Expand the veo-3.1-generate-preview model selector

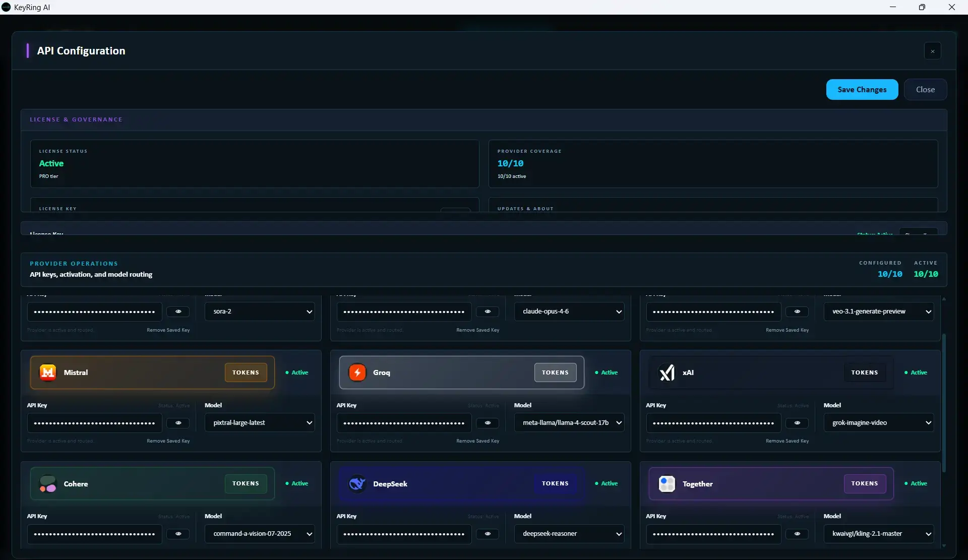[x=879, y=312]
